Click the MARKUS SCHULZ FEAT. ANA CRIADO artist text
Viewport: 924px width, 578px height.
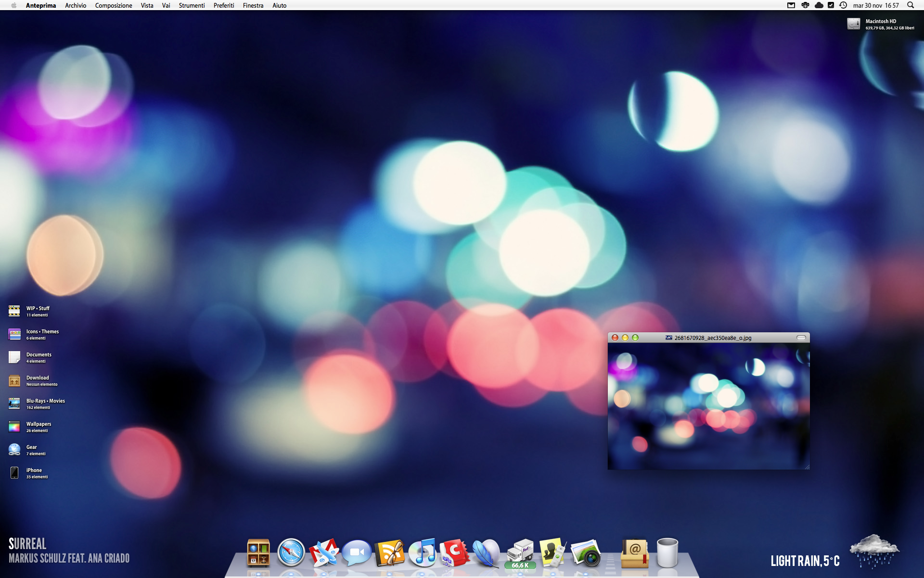point(69,558)
